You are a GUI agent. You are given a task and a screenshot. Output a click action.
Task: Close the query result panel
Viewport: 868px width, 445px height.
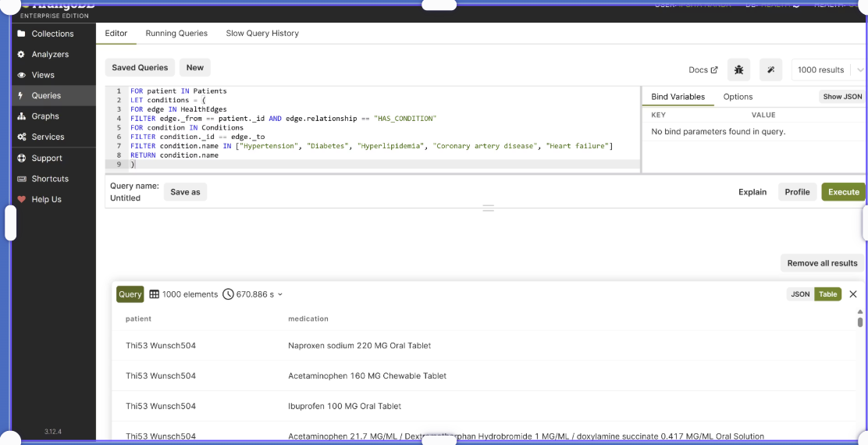[x=853, y=294]
